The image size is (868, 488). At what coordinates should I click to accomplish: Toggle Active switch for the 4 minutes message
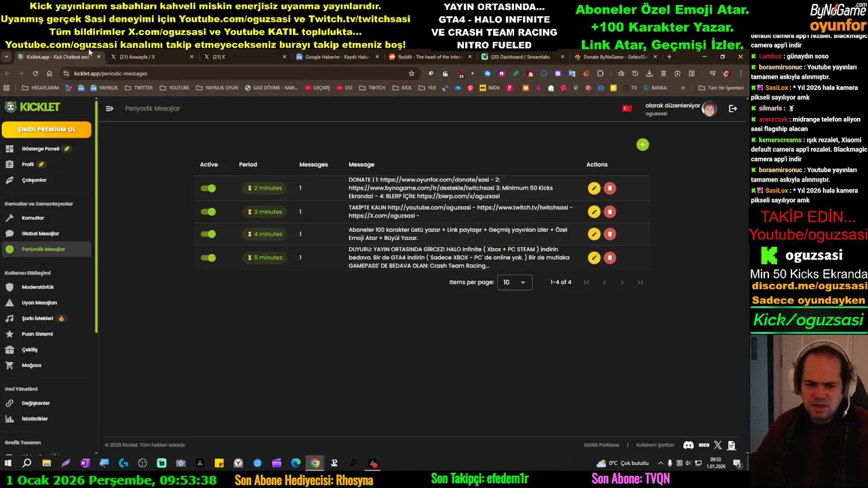tap(208, 234)
